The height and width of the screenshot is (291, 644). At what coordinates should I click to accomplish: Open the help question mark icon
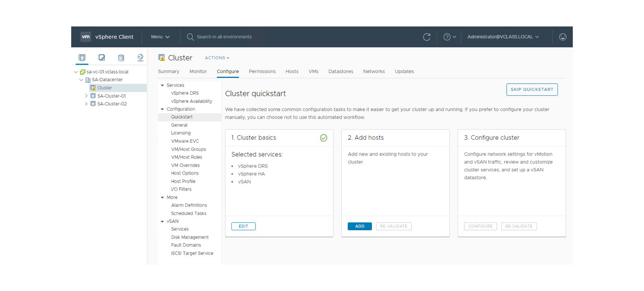pos(447,37)
